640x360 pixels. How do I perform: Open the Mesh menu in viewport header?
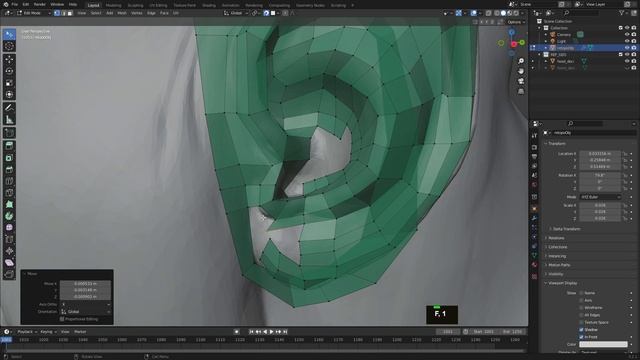click(122, 13)
